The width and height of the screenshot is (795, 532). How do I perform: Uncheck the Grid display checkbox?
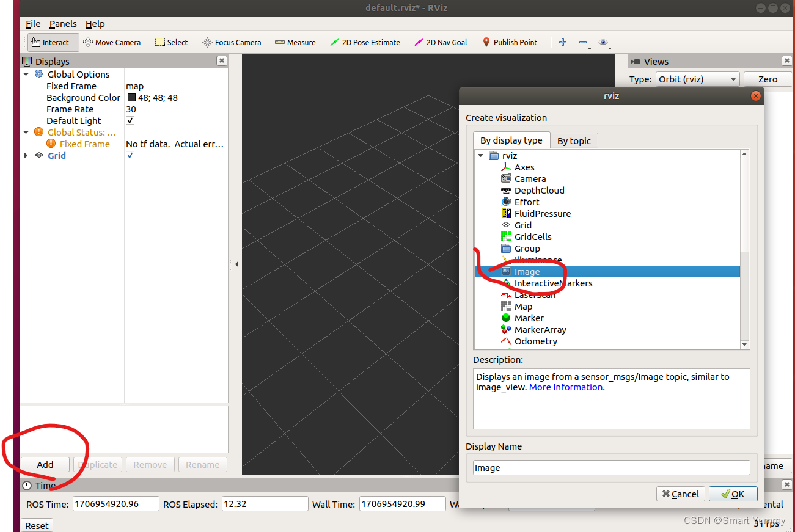point(130,155)
